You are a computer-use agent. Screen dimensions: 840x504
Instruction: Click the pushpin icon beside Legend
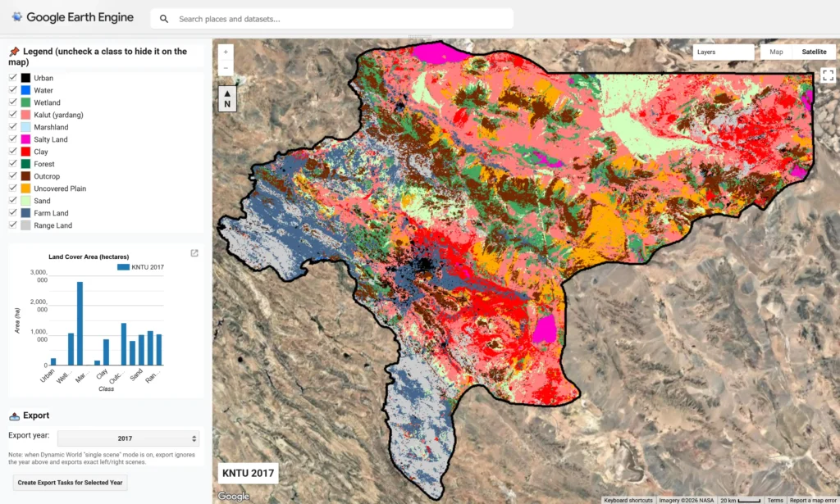pos(14,52)
